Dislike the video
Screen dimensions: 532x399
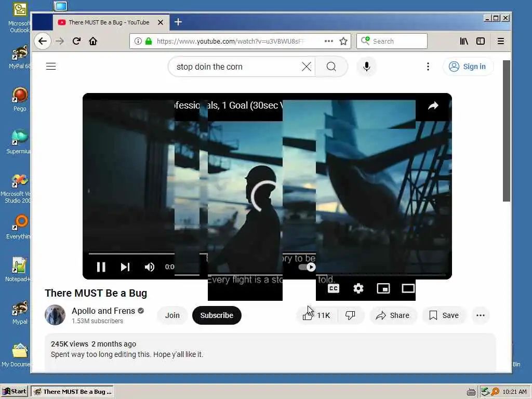coord(351,315)
